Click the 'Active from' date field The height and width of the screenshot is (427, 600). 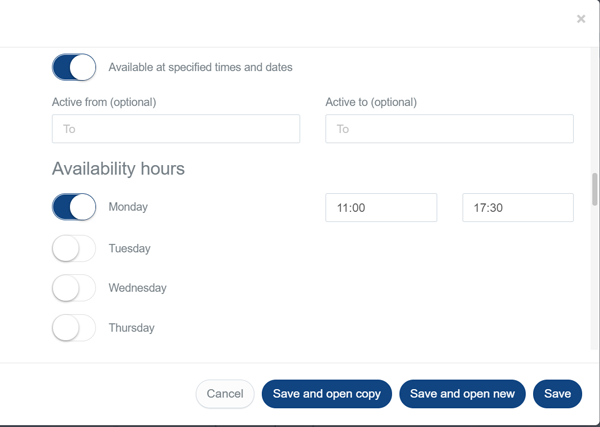click(176, 129)
